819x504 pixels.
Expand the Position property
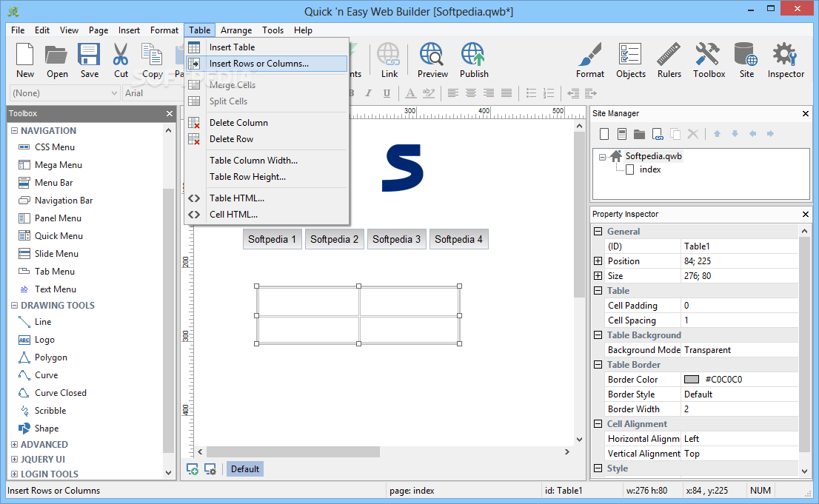(598, 261)
